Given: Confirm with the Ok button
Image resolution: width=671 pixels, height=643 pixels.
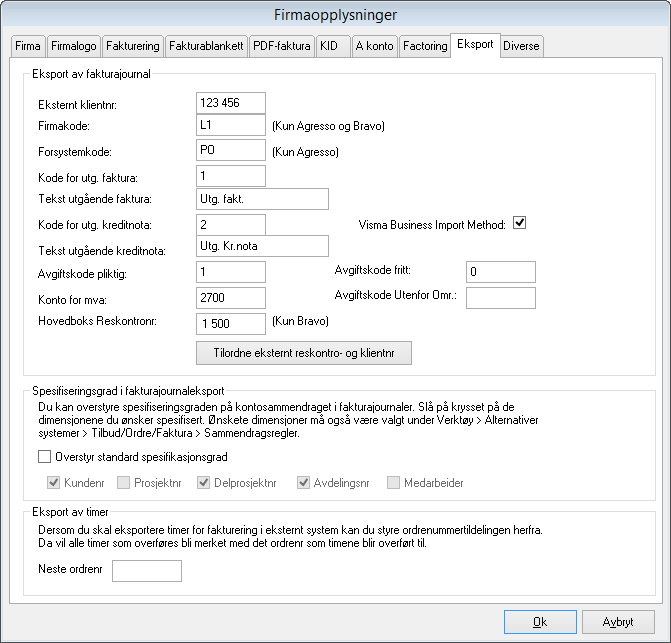Looking at the screenshot, I should click(540, 622).
